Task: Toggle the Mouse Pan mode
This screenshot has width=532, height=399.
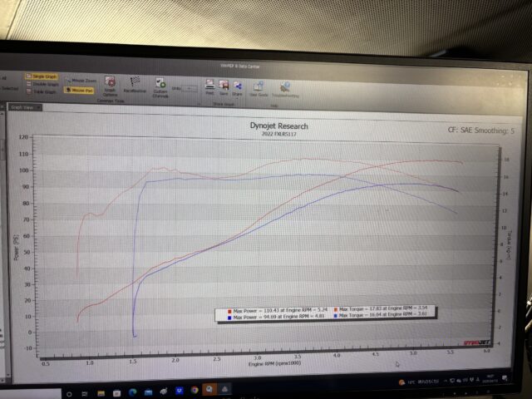Action: click(81, 90)
